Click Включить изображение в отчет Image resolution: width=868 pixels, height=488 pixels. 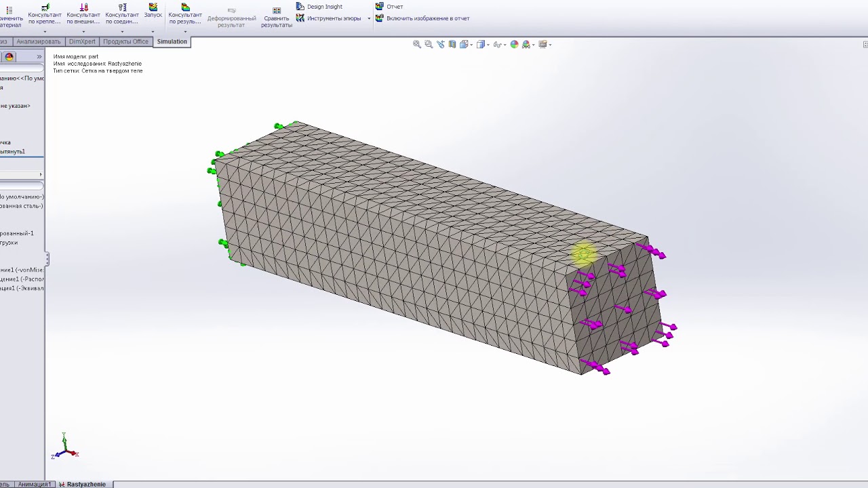(422, 18)
